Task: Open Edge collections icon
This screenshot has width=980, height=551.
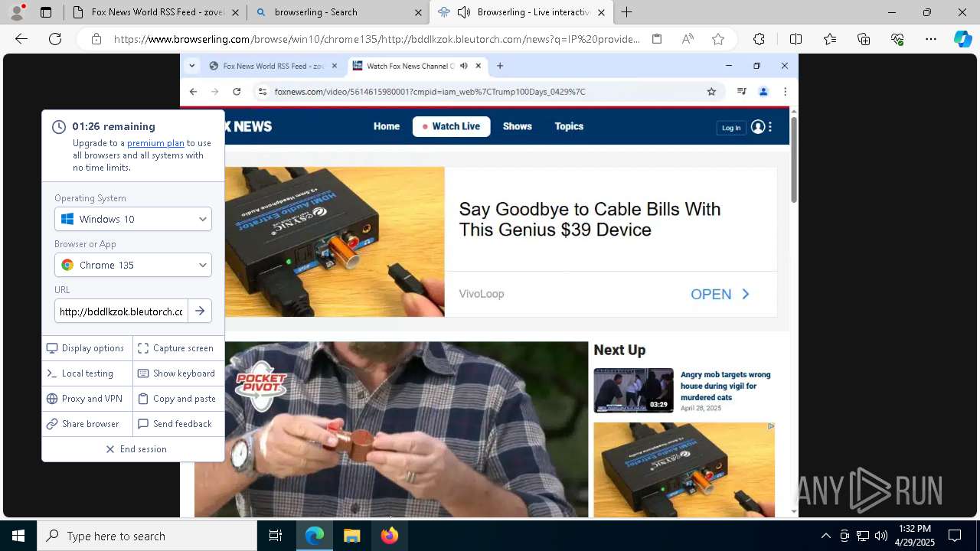Action: tap(864, 39)
